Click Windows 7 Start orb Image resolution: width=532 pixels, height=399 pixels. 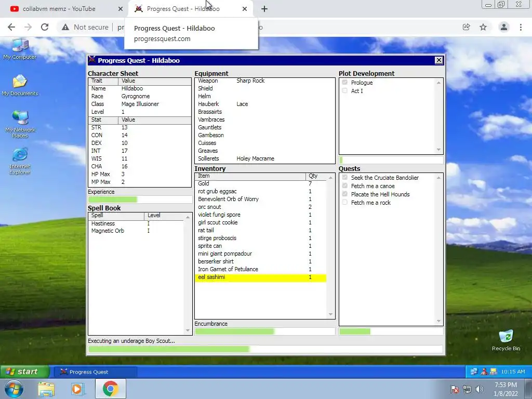point(14,389)
